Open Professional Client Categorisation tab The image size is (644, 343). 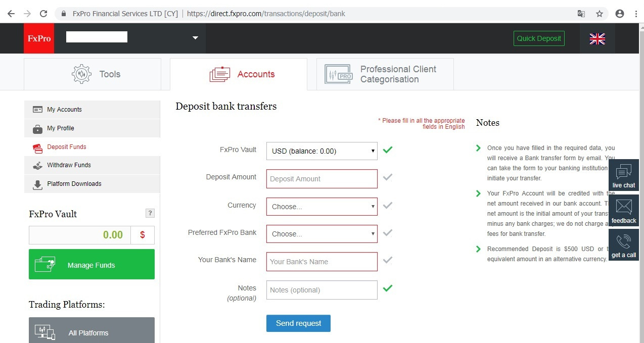pyautogui.click(x=385, y=74)
